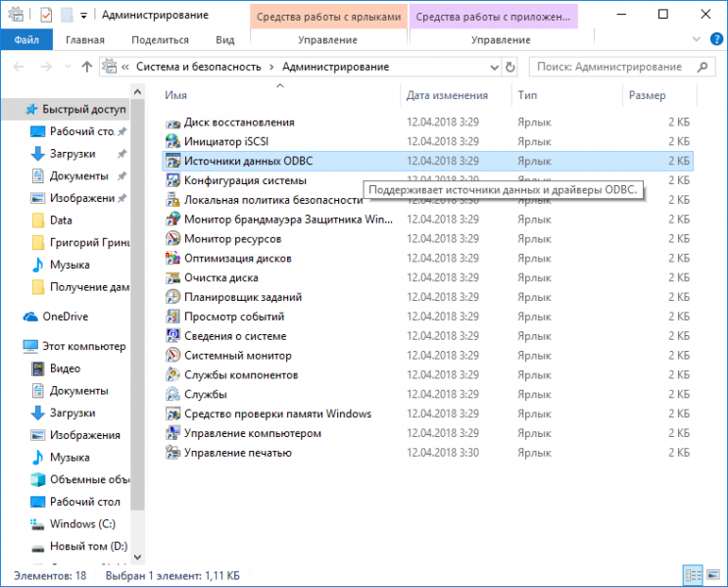This screenshot has height=587, width=728.
Task: Expand the ribbon with the chevron
Action: 696,39
